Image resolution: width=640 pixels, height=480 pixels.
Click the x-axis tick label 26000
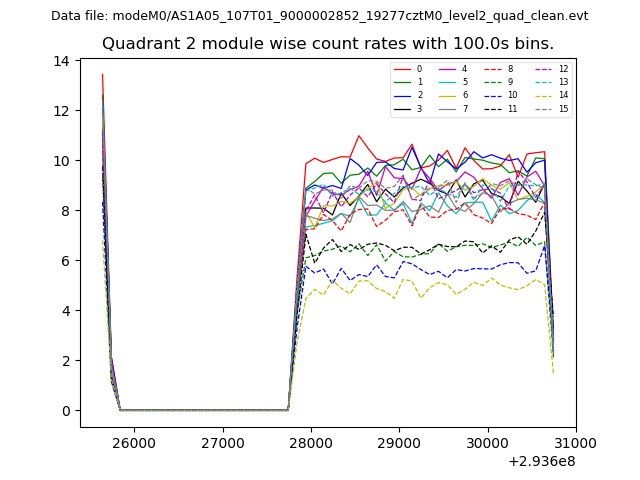(133, 443)
